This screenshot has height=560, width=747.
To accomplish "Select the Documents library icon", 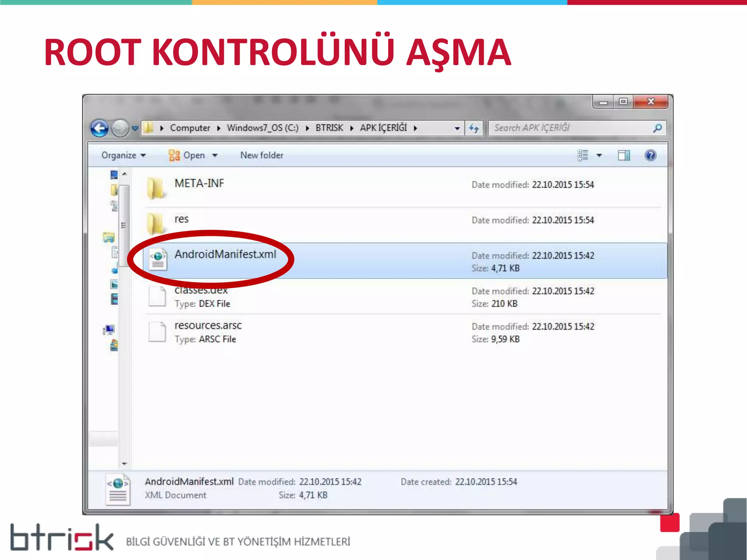I will pyautogui.click(x=115, y=252).
